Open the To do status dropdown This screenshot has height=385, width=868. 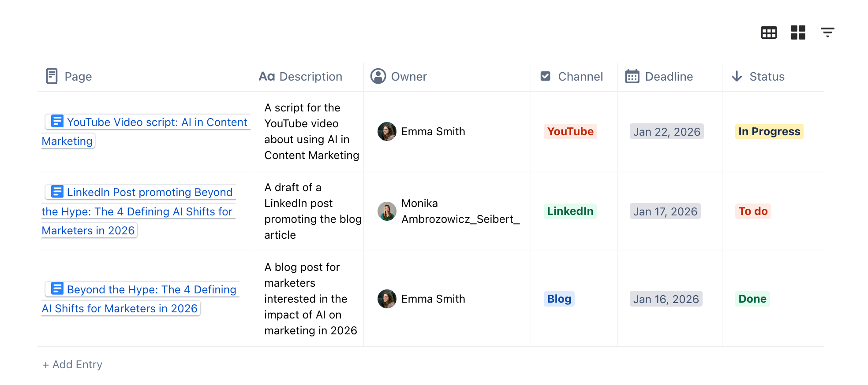[x=753, y=211]
